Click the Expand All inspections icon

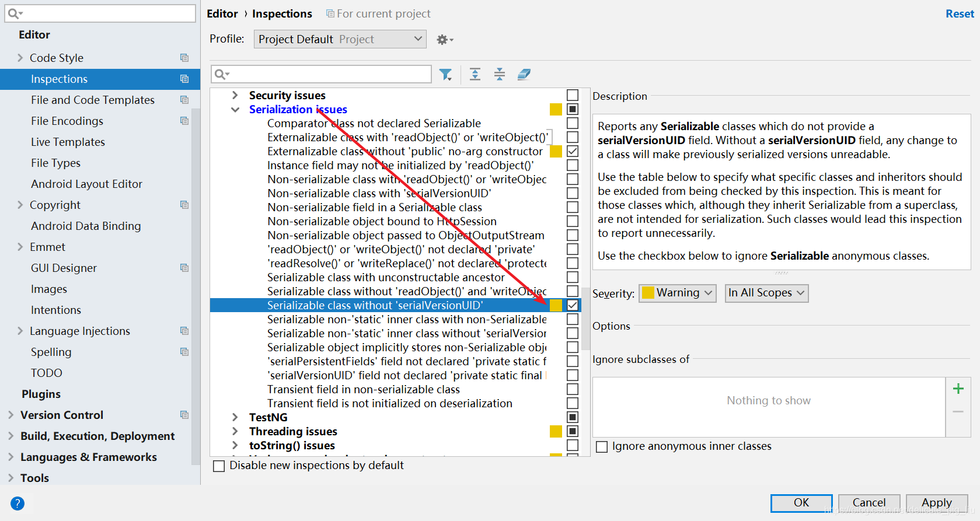pos(475,74)
